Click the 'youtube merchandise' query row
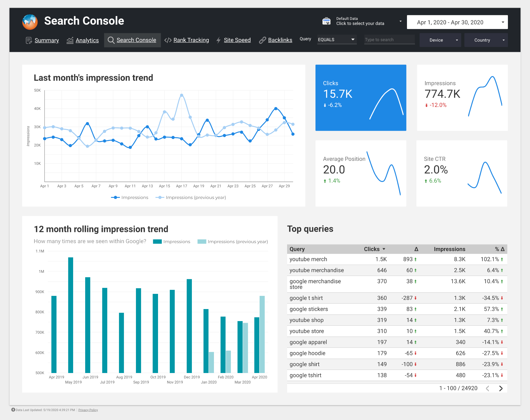The width and height of the screenshot is (530, 420). [x=397, y=270]
